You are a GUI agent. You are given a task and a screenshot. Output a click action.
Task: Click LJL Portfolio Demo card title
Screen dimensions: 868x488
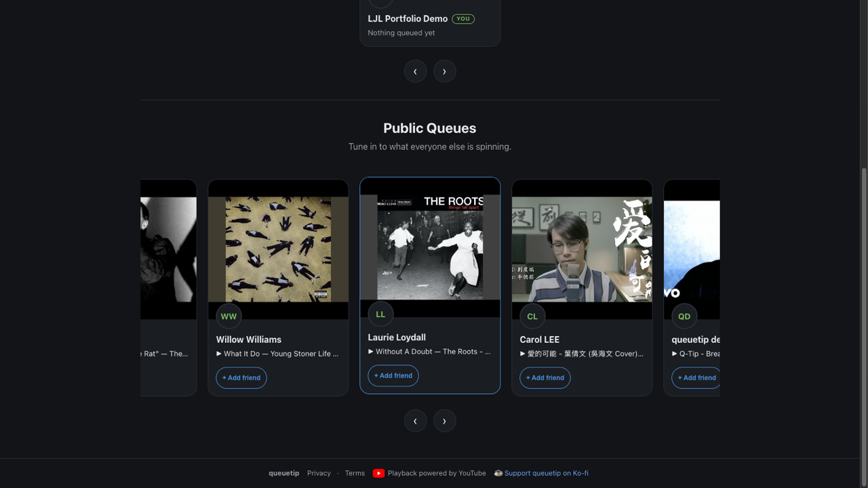coord(408,19)
